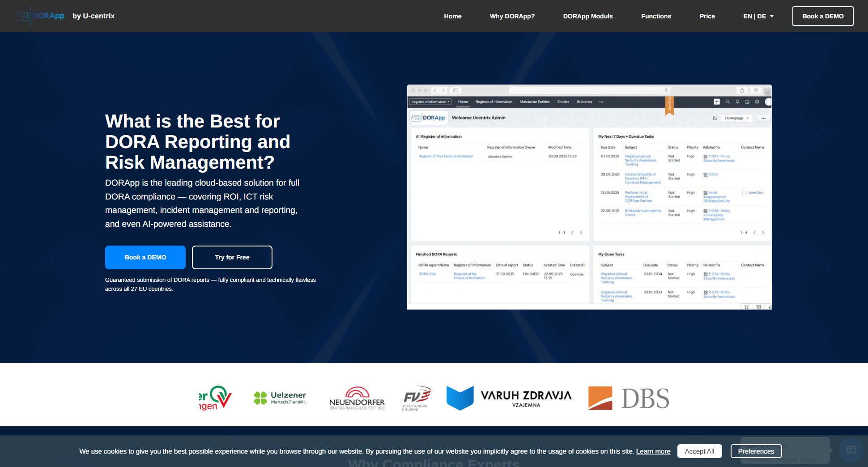Click the Ucentrix Admin avatar
The width and height of the screenshot is (868, 467).
(768, 102)
